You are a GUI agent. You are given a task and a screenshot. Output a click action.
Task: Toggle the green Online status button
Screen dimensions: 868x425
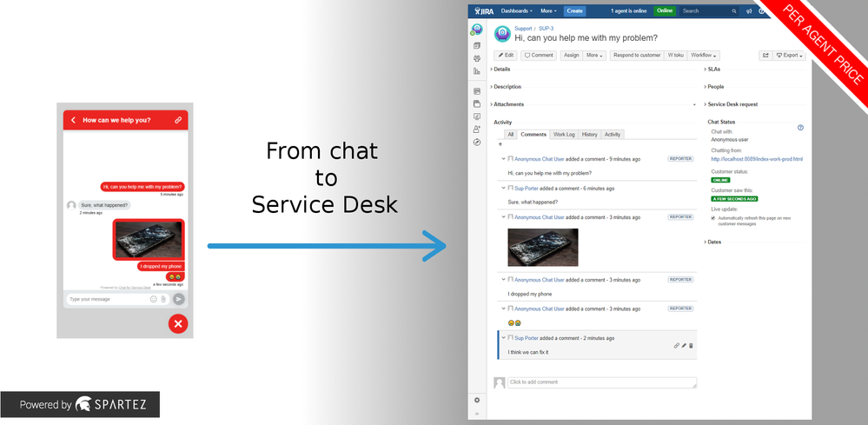click(665, 10)
